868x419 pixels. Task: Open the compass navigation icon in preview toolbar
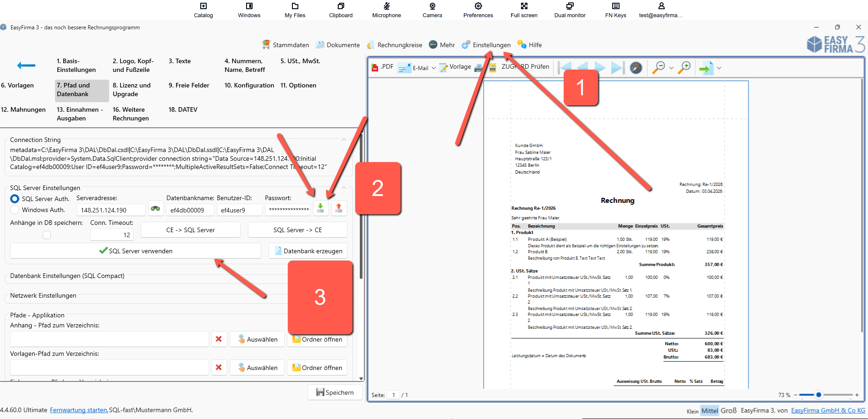(x=636, y=68)
